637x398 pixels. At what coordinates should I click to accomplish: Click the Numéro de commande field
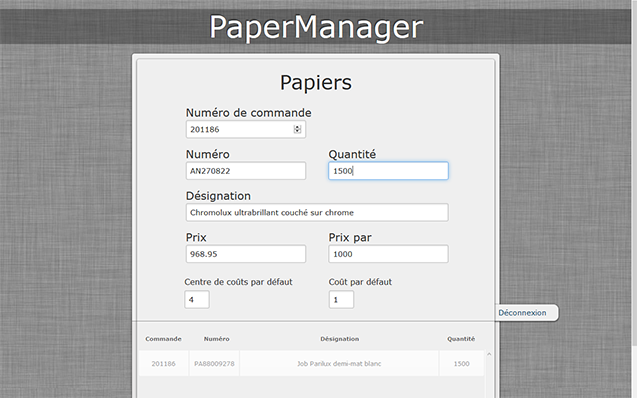click(x=245, y=130)
